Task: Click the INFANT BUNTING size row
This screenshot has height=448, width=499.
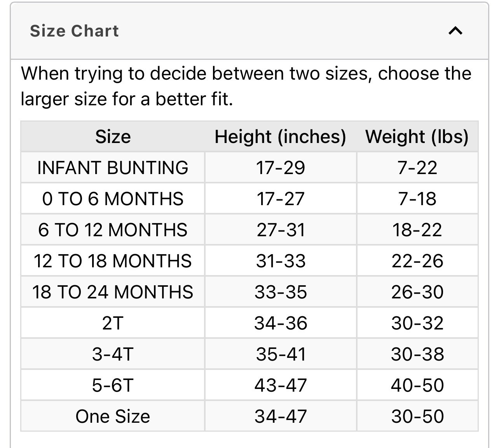Action: (113, 168)
